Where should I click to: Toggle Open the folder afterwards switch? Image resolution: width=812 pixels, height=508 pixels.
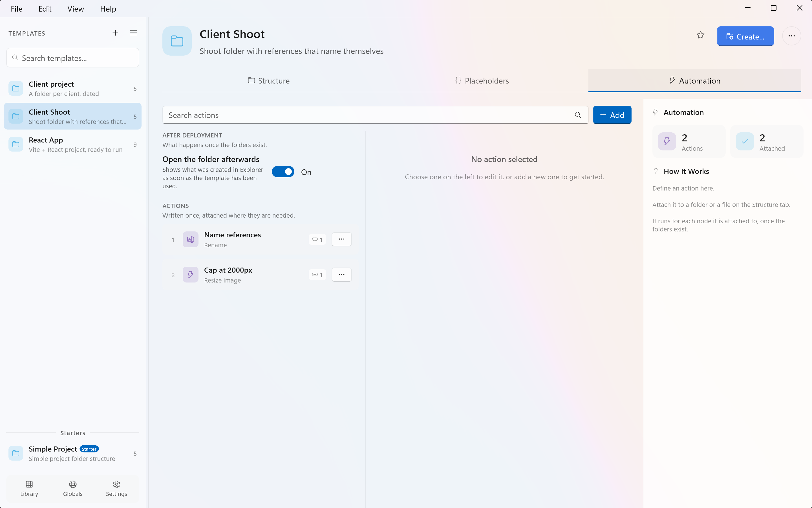(283, 172)
